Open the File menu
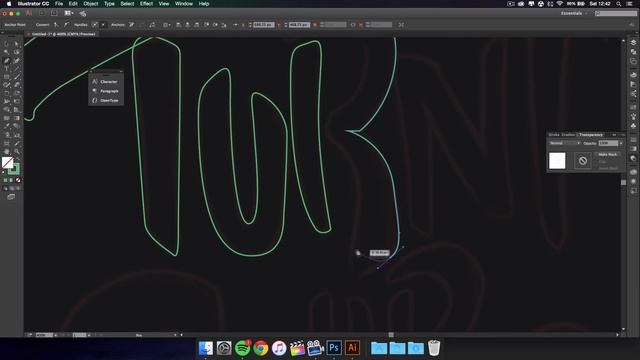The height and width of the screenshot is (360, 640). pyautogui.click(x=59, y=4)
